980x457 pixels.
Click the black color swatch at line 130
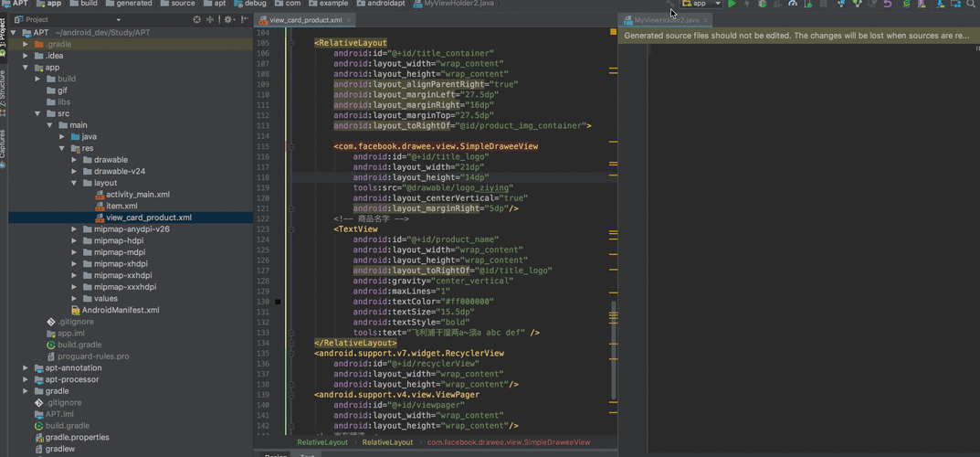tap(279, 302)
